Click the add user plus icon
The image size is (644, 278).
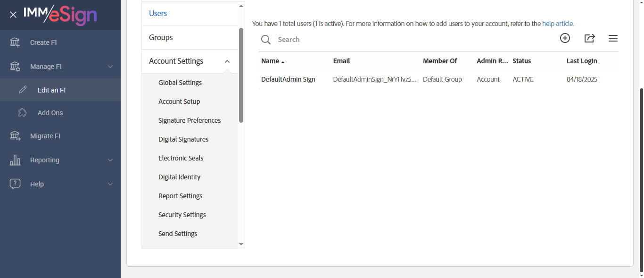pos(565,39)
